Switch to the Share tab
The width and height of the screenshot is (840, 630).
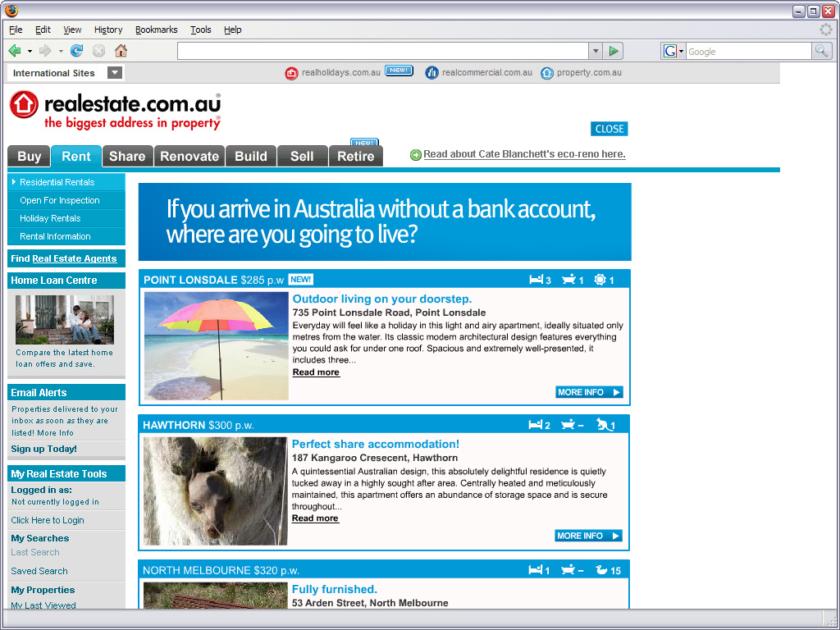pos(127,157)
